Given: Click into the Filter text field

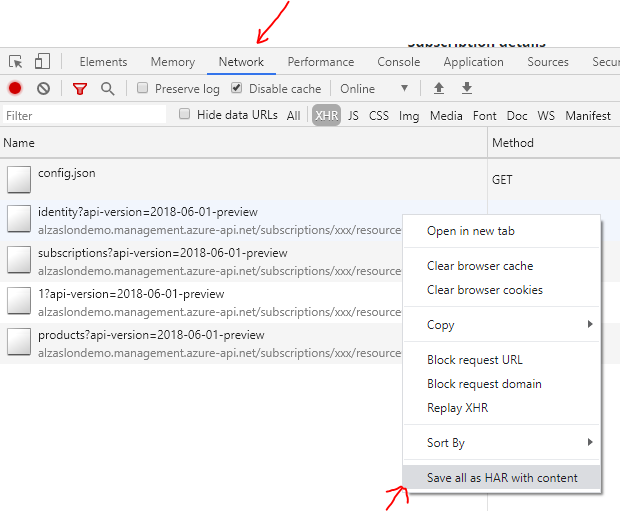Looking at the screenshot, I should point(84,115).
